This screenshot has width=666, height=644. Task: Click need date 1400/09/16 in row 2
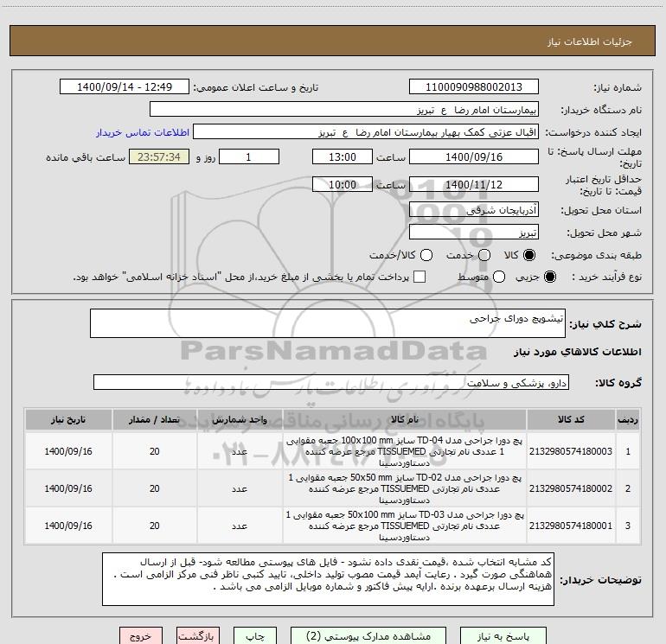[x=68, y=488]
